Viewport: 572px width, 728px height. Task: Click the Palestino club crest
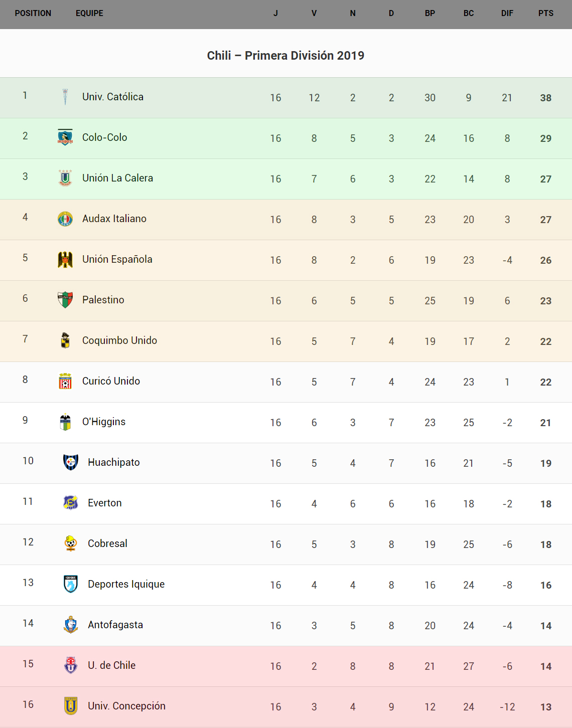[65, 300]
